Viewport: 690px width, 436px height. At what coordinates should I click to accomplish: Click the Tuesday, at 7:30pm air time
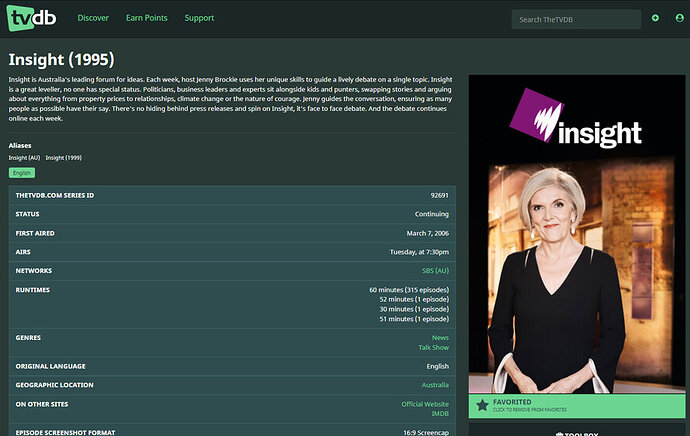pyautogui.click(x=419, y=252)
